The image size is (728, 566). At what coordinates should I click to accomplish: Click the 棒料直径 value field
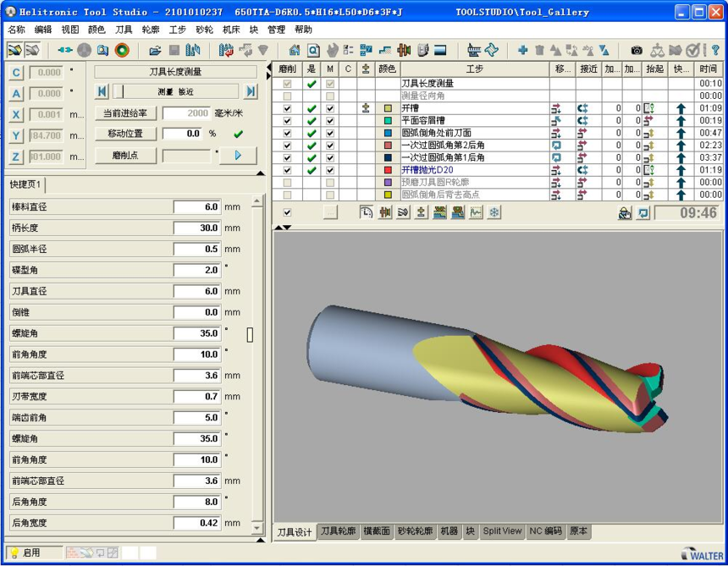coord(197,207)
